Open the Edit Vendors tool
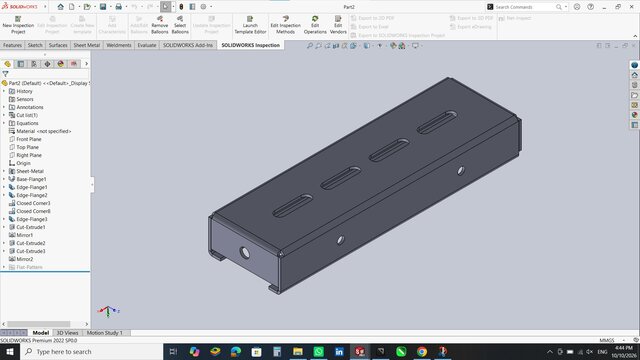This screenshot has height=360, width=640. pos(338,25)
